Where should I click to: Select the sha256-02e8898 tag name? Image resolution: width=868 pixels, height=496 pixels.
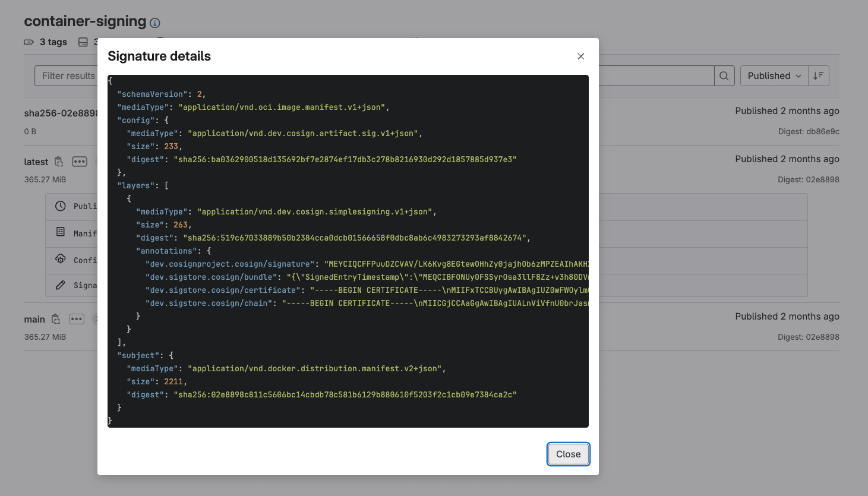point(61,113)
